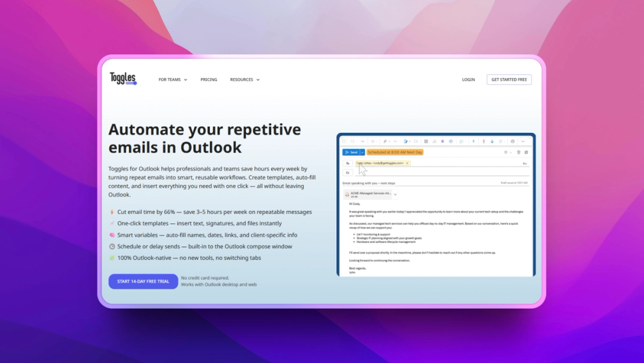The width and height of the screenshot is (644, 363).
Task: Click the Hi Cody greeting in email
Action: 354,204
